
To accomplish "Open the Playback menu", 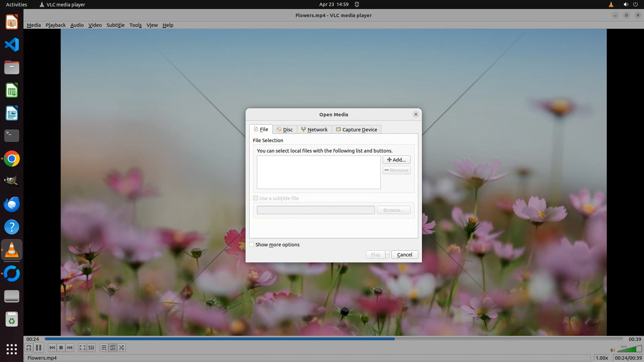I will coord(55,25).
